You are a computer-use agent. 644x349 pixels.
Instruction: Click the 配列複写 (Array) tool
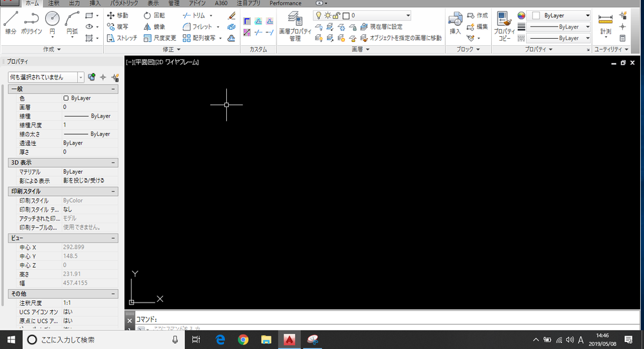[x=199, y=38]
